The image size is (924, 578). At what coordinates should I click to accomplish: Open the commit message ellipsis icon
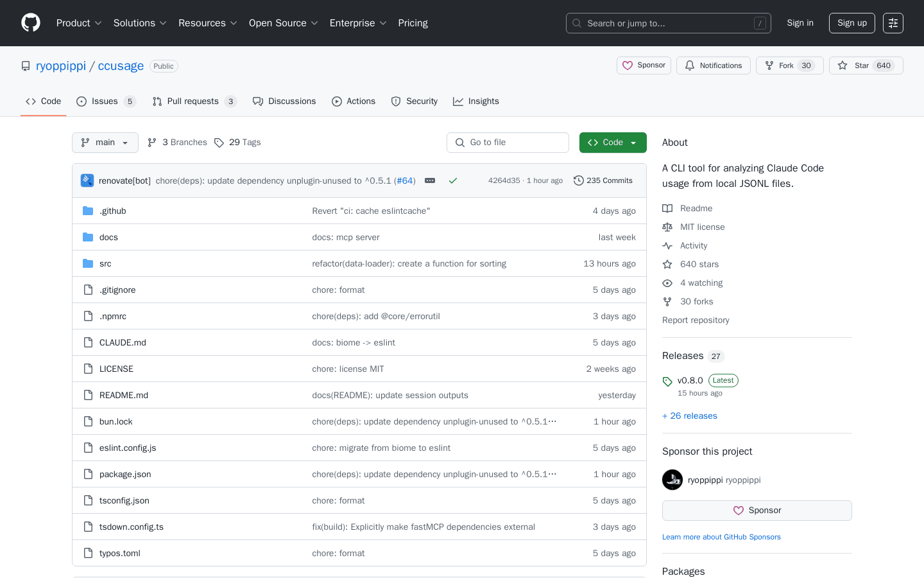430,180
